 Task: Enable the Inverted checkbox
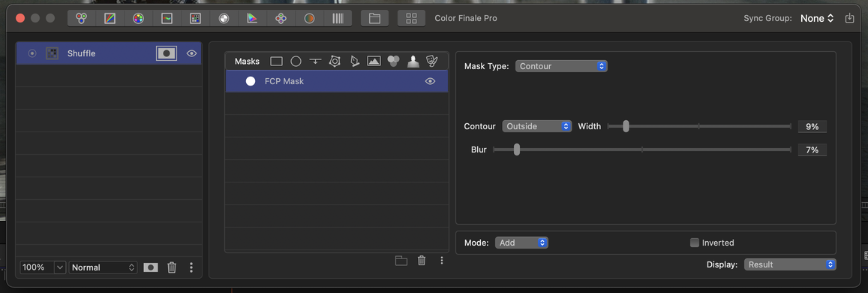[694, 243]
